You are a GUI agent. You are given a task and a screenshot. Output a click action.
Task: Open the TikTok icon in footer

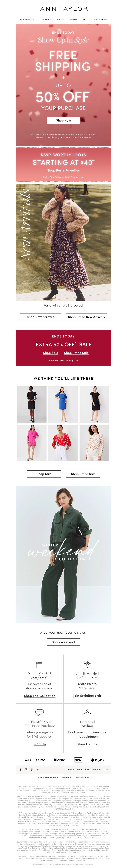point(37,770)
